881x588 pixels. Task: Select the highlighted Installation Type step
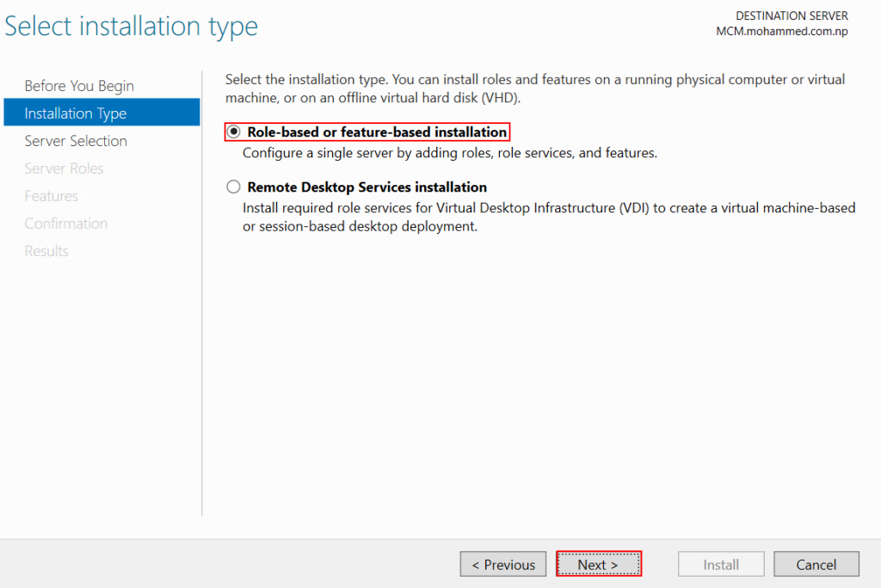pyautogui.click(x=76, y=113)
